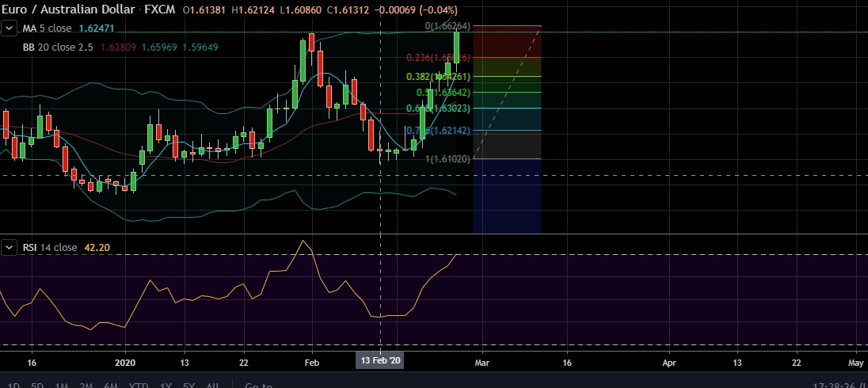Screen dimensions: 868x388
Task: Click the Euro / Australian Dollar symbol title
Action: pos(70,10)
